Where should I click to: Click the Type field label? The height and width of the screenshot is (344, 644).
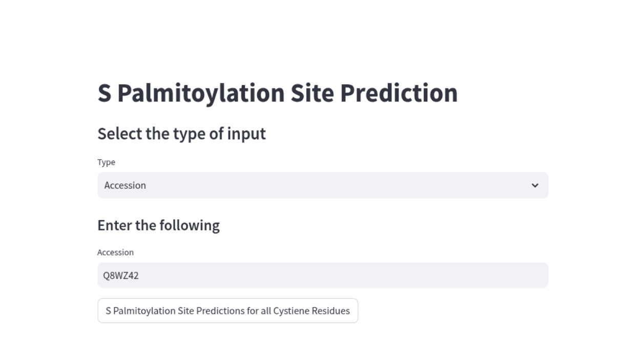tap(107, 162)
